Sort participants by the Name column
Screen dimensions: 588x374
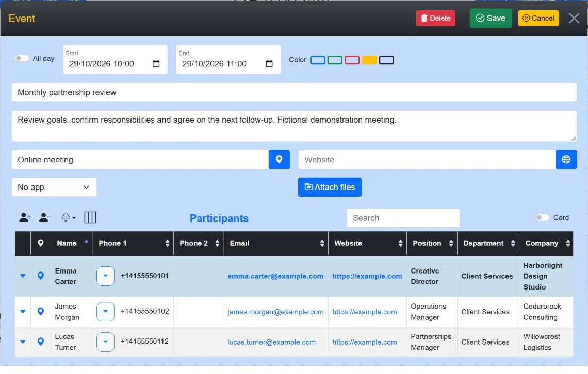click(72, 243)
